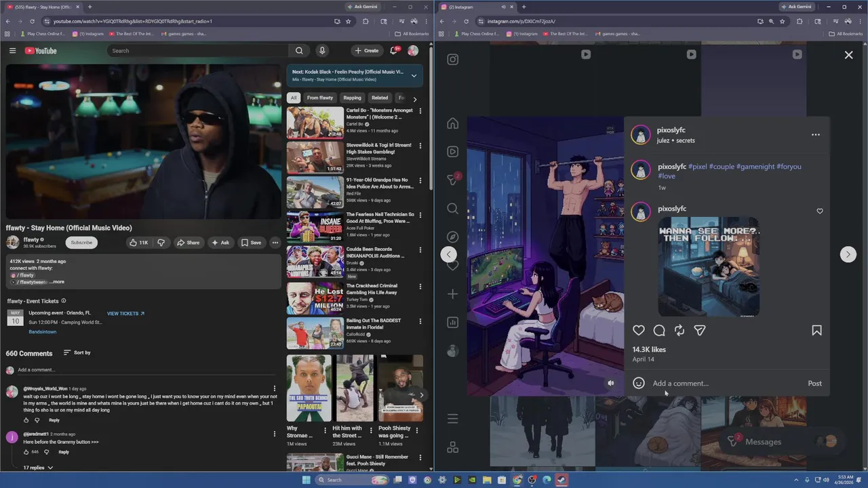Share the Stay Home video

tap(188, 243)
